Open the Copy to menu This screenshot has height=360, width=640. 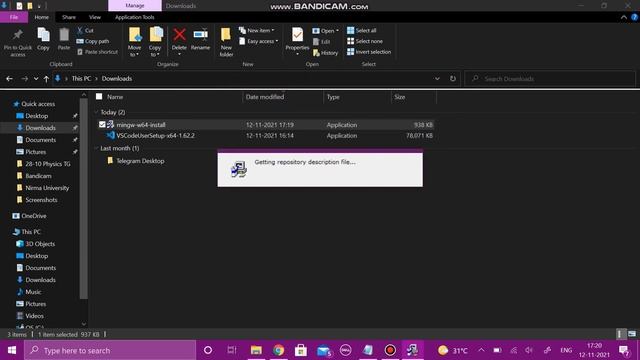(x=155, y=42)
